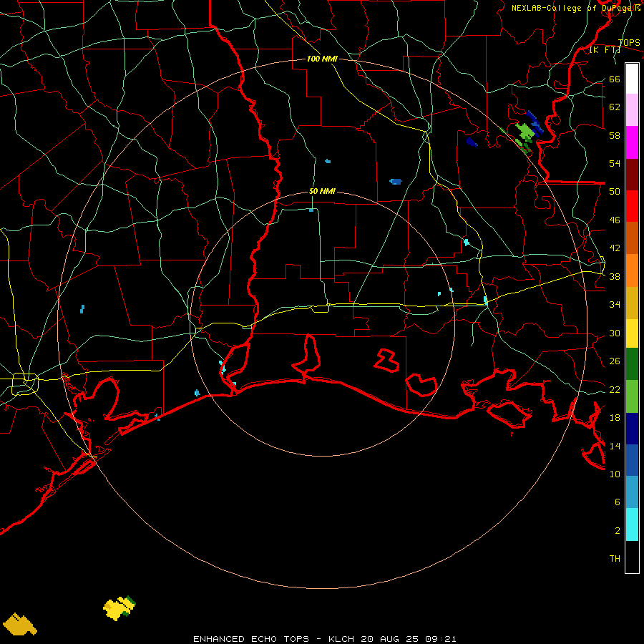Click the navy echo blob left of the green cell
Image resolution: width=644 pixels, height=644 pixels.
click(x=472, y=142)
